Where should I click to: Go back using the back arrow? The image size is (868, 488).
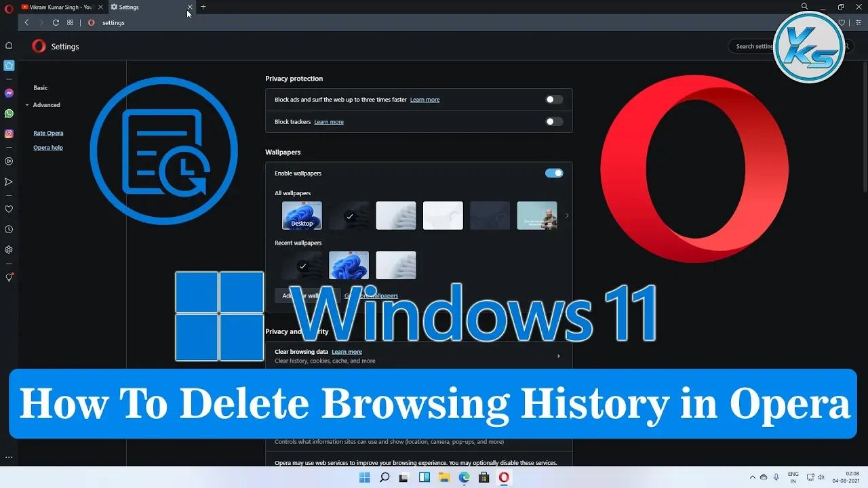pyautogui.click(x=26, y=22)
